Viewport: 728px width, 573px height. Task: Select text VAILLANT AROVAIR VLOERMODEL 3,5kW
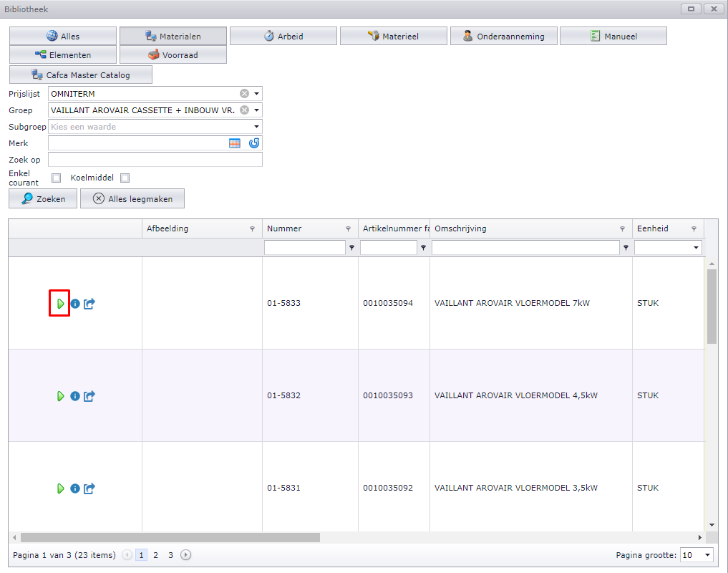[516, 488]
